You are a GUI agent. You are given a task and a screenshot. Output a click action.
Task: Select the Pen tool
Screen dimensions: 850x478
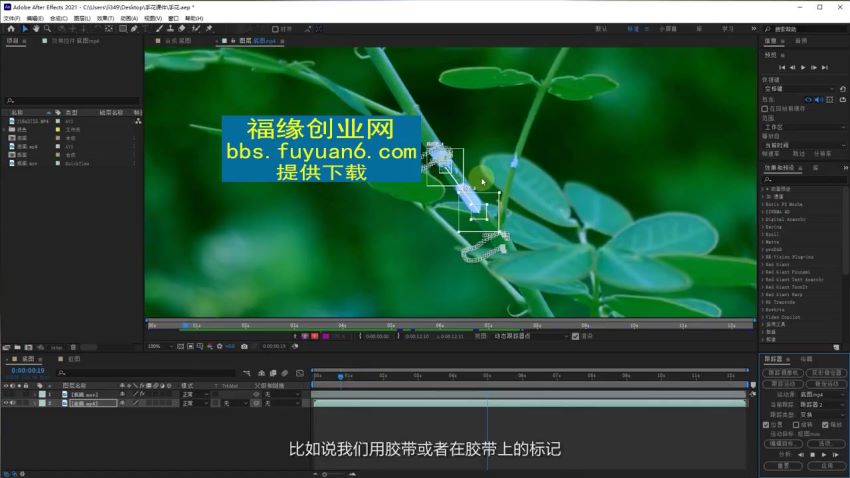[x=134, y=29]
